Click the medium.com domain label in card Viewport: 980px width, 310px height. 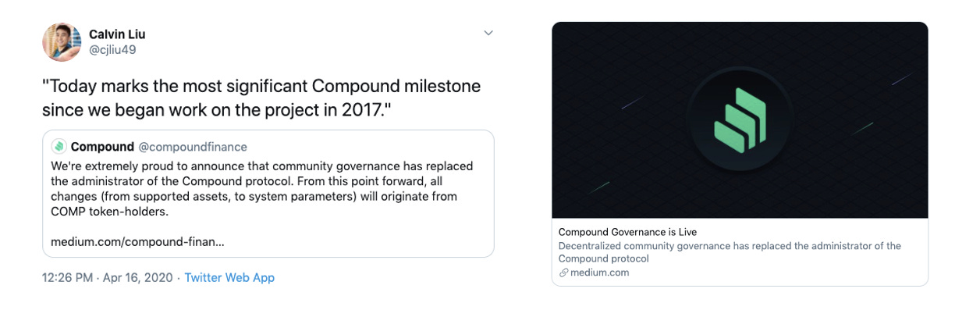[599, 273]
